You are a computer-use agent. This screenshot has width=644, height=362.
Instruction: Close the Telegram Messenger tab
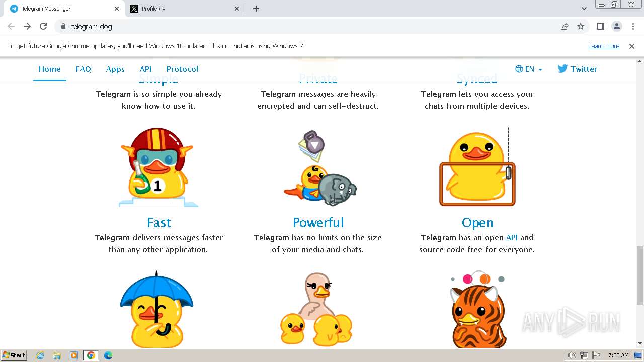117,9
